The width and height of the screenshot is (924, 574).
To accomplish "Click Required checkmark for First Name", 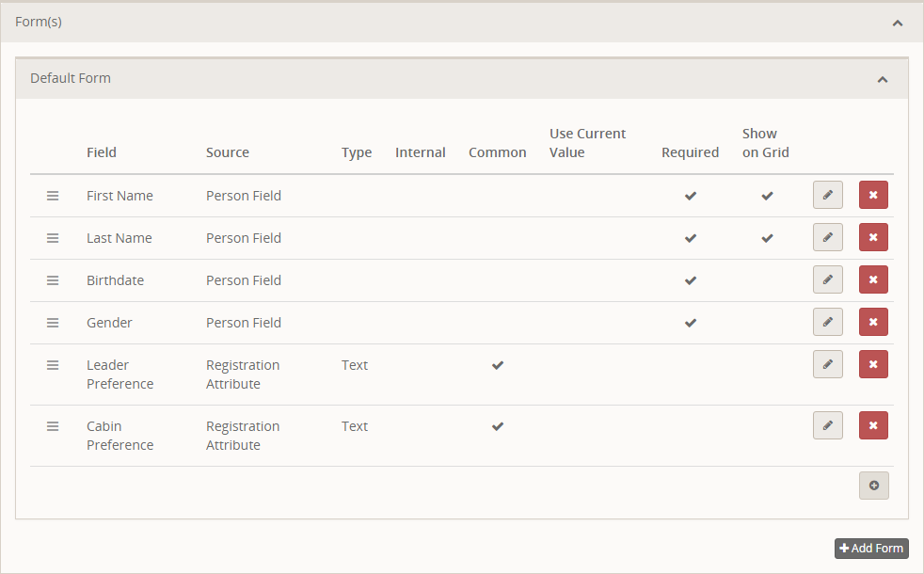I will tap(691, 196).
